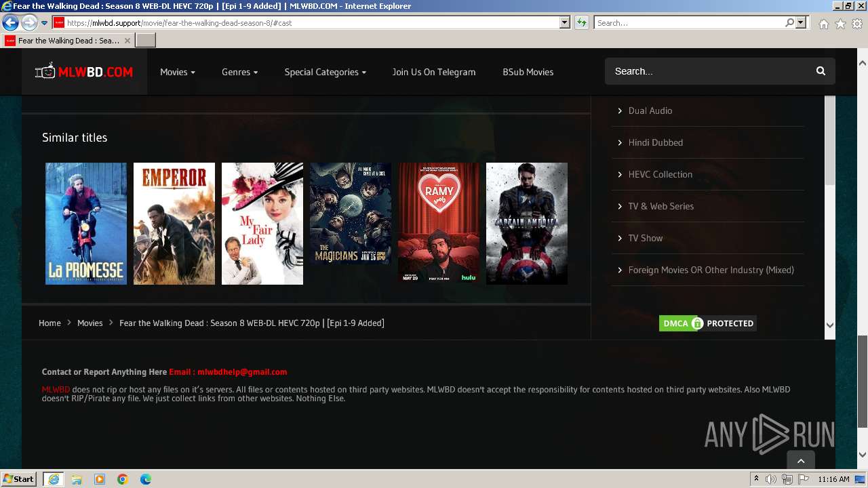This screenshot has height=488, width=868.
Task: Open File Explorer in the taskbar
Action: pyautogui.click(x=77, y=479)
